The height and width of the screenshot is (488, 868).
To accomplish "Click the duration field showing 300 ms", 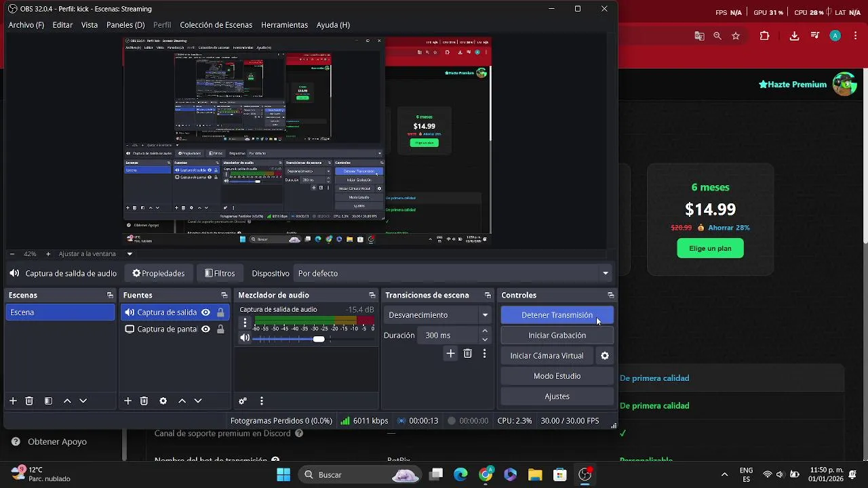I will 449,335.
